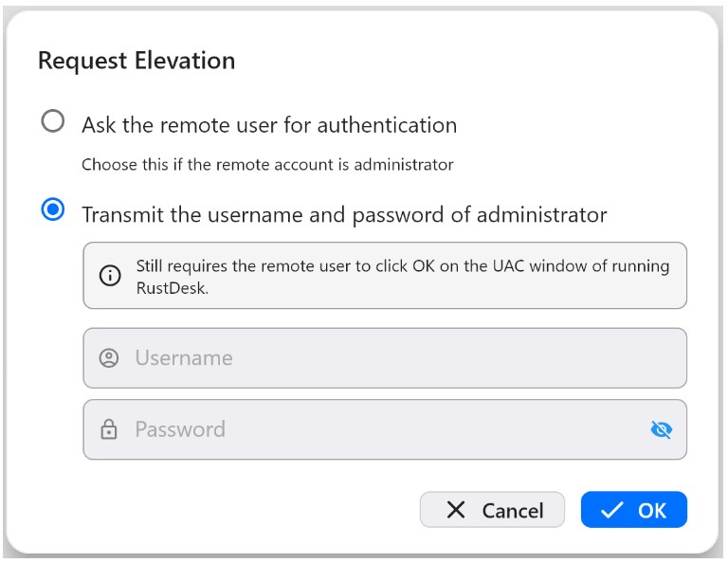728x563 pixels.
Task: Click the checkmark icon on the OK button
Action: tap(612, 510)
